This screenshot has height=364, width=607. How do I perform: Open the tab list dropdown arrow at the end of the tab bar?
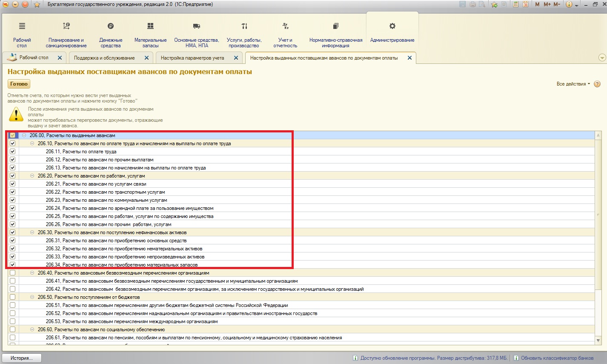602,57
